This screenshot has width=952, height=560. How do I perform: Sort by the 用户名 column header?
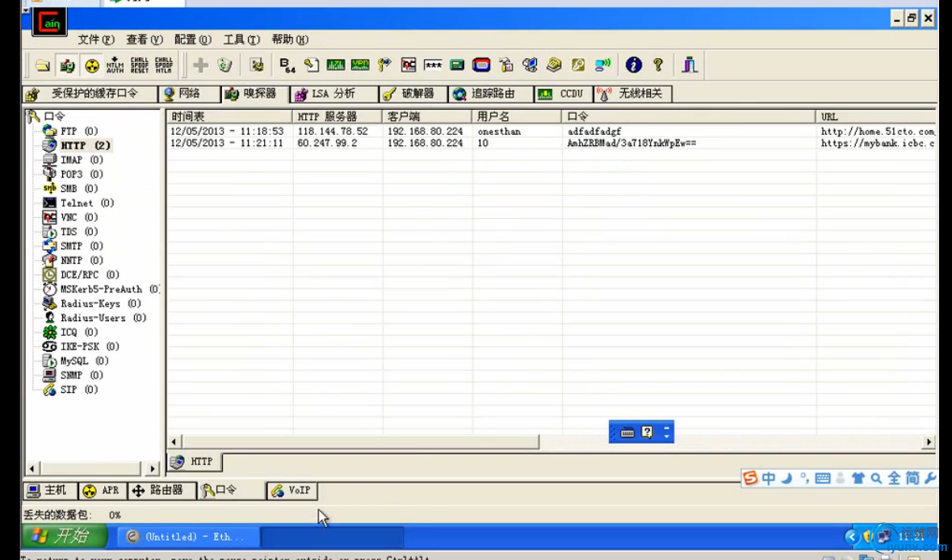tap(518, 116)
